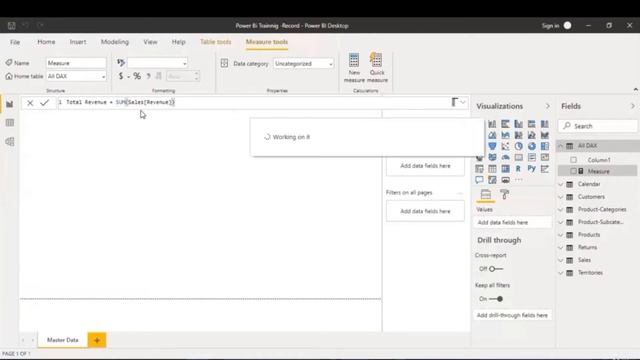Click Add drill-through fields here

tap(512, 315)
